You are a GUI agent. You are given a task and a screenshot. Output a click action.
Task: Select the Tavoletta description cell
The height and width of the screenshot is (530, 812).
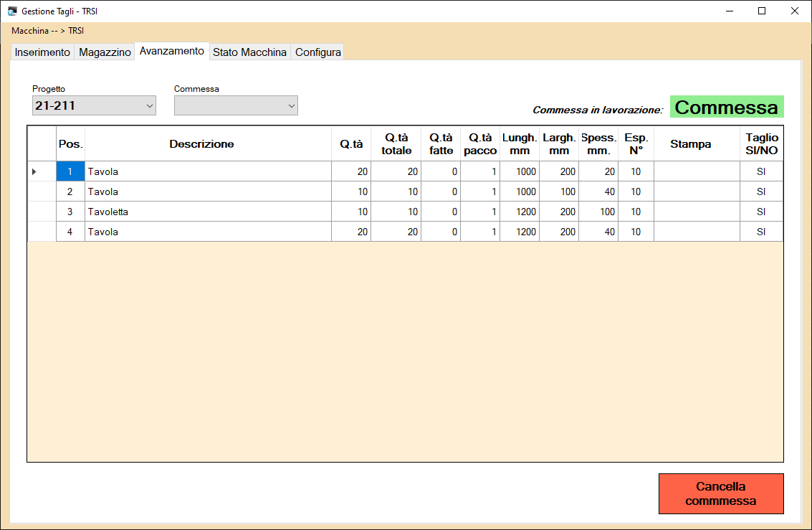tap(208, 212)
